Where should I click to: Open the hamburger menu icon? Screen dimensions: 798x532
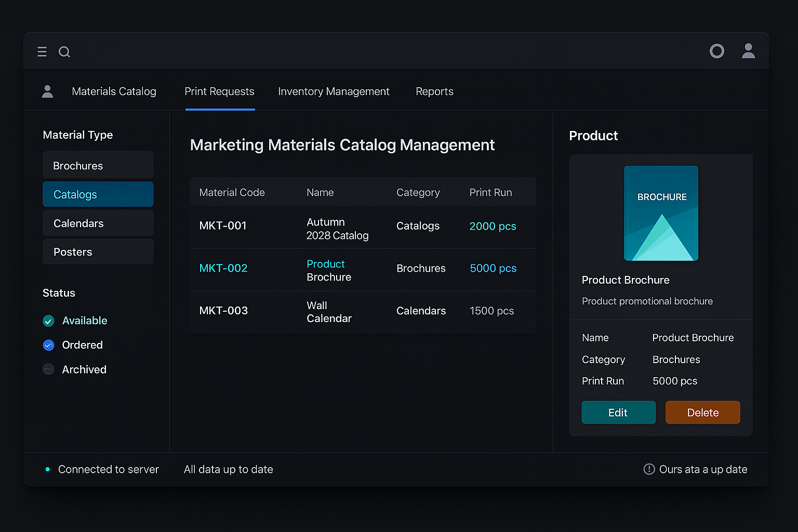click(42, 51)
